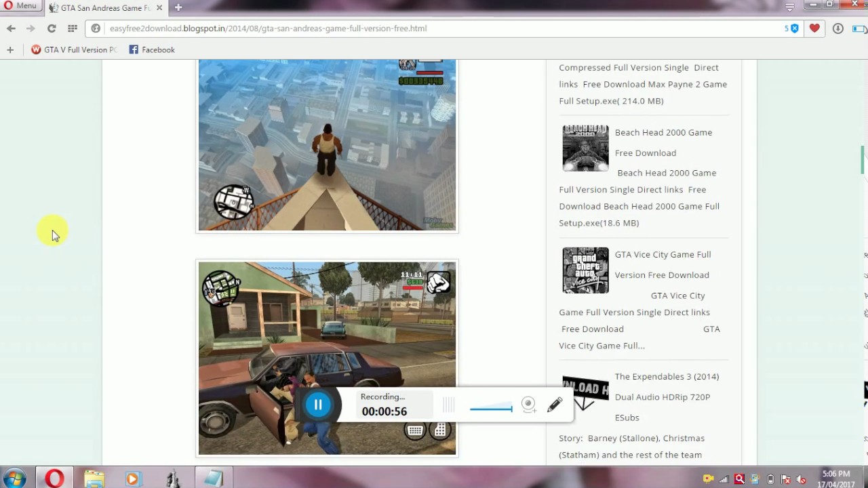Open Beach Head 2000 Game Free Download link
Viewport: 868px width, 488px height.
(663, 142)
